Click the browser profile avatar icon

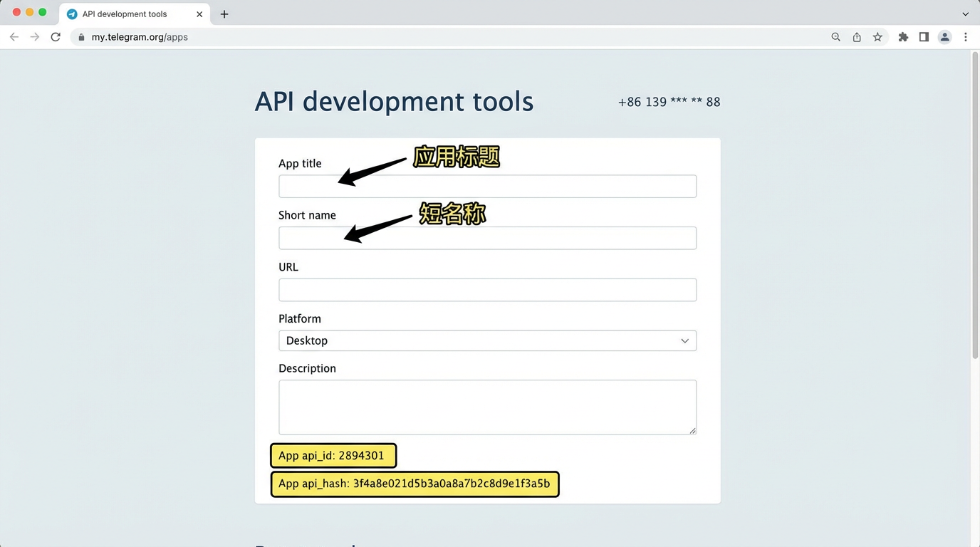tap(944, 36)
